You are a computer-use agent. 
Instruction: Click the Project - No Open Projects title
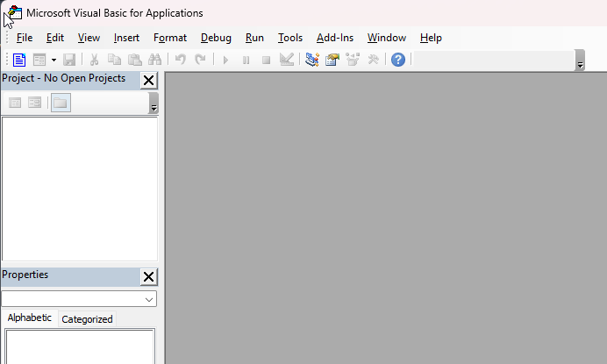pyautogui.click(x=64, y=78)
